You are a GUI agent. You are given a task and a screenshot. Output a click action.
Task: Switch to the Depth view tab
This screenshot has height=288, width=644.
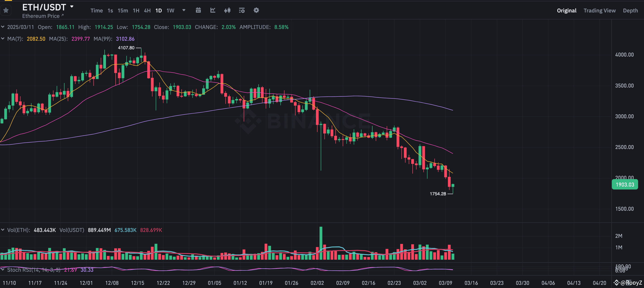click(630, 10)
